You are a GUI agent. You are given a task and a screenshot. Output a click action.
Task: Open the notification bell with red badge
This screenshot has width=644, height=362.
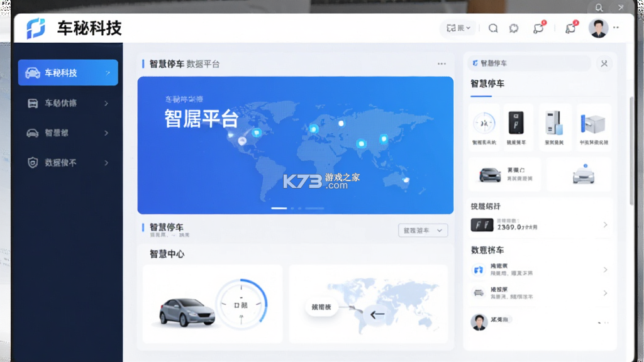point(570,28)
